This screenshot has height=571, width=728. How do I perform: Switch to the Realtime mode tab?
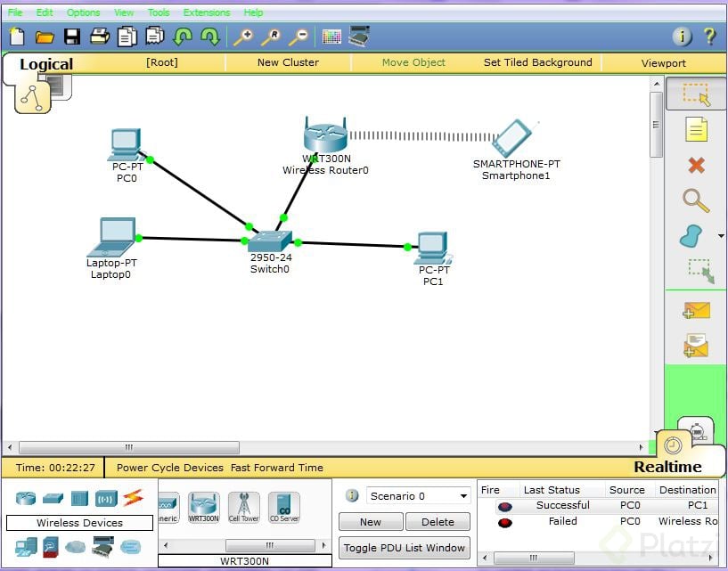pyautogui.click(x=667, y=466)
